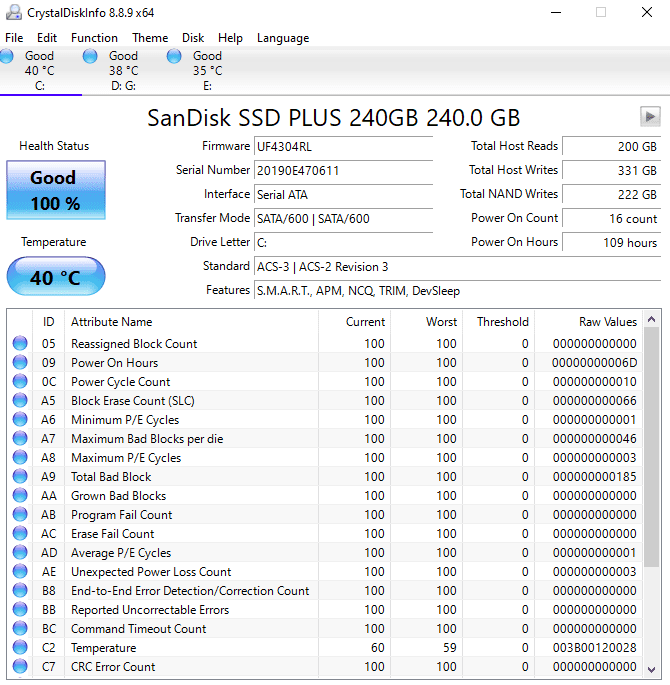Image resolution: width=670 pixels, height=685 pixels.
Task: Select the C: drive status orb
Action: (8, 57)
